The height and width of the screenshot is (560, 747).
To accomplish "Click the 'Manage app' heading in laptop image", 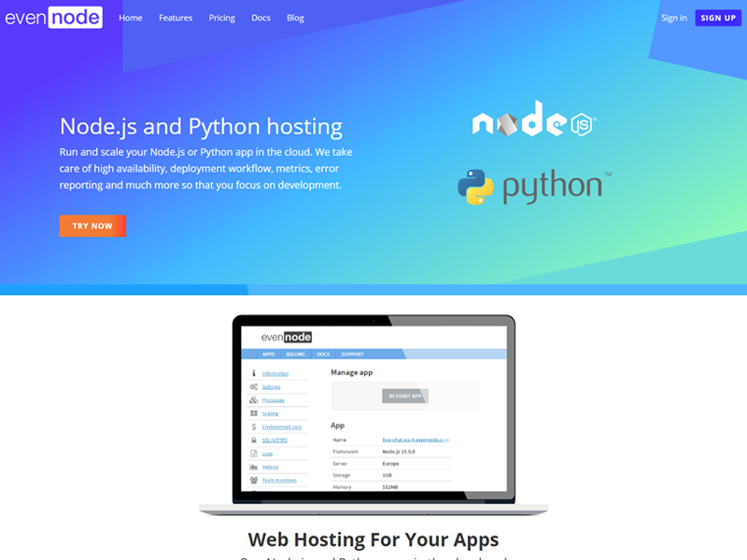I will coord(352,372).
